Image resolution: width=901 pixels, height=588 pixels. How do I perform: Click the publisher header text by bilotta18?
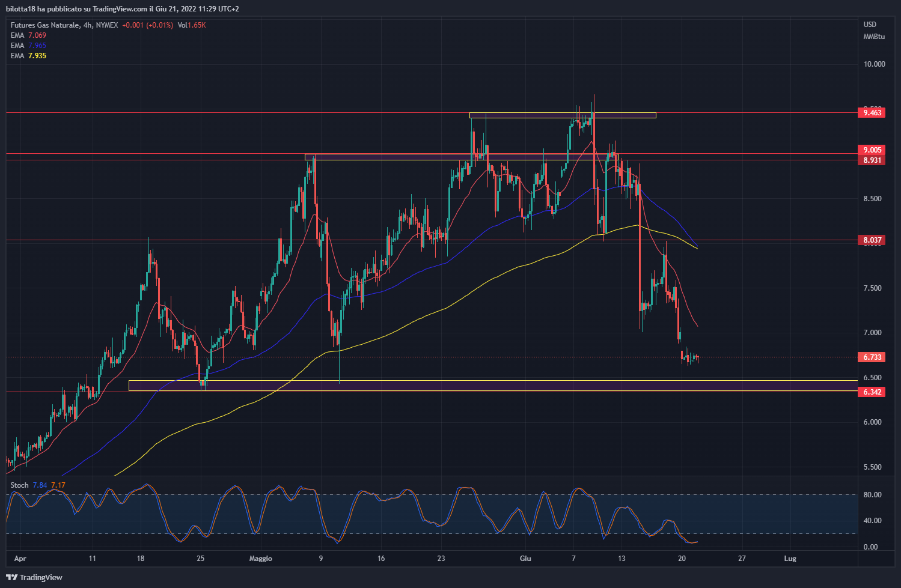(x=122, y=9)
